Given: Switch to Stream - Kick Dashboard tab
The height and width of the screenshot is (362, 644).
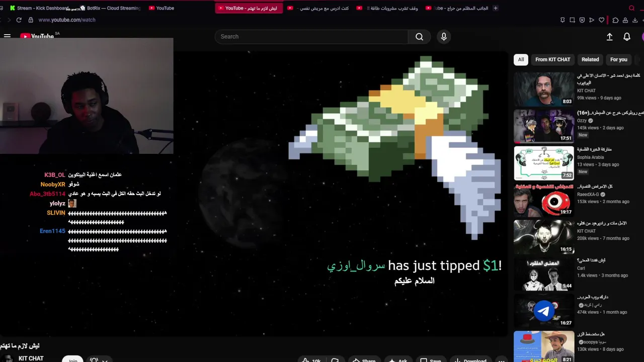Looking at the screenshot, I should (x=39, y=8).
